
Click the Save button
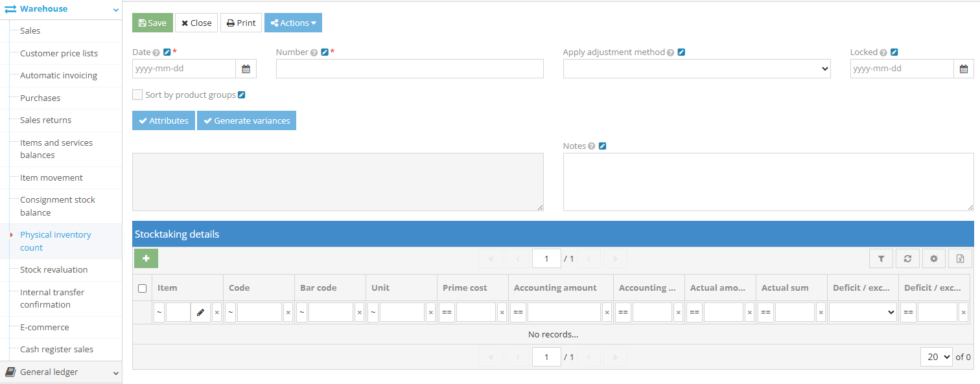(152, 23)
